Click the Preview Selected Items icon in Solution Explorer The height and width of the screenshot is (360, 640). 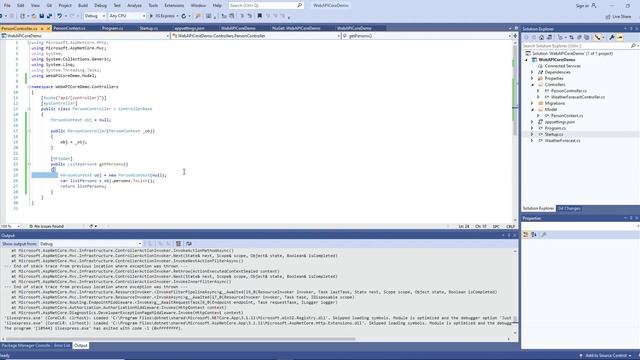(620, 37)
